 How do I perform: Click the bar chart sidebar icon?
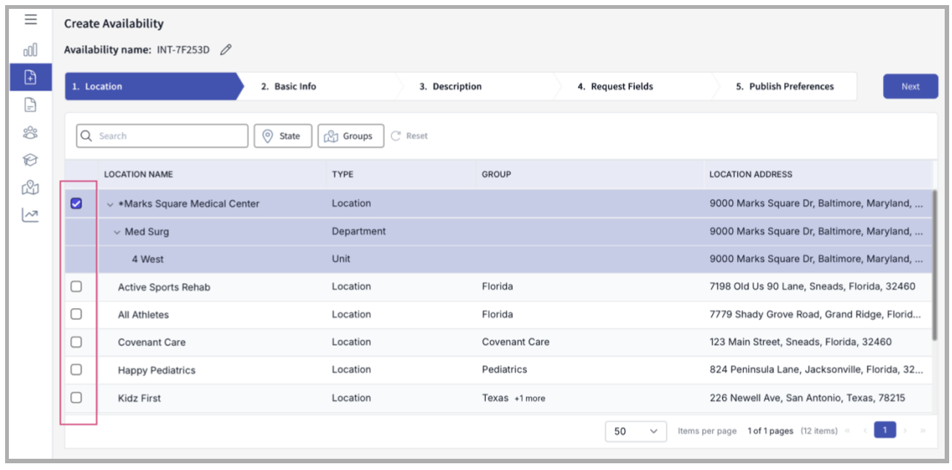pos(30,49)
